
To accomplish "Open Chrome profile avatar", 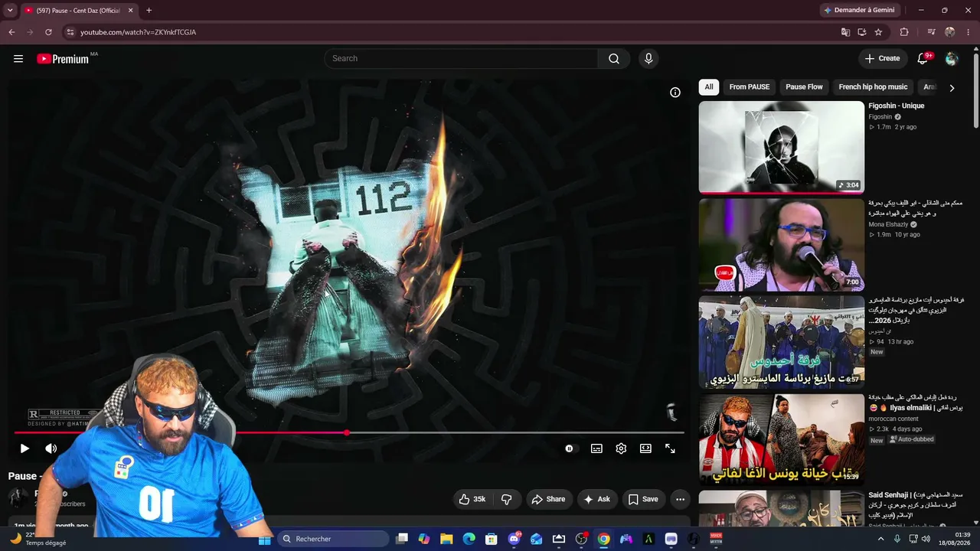I will pos(950,32).
